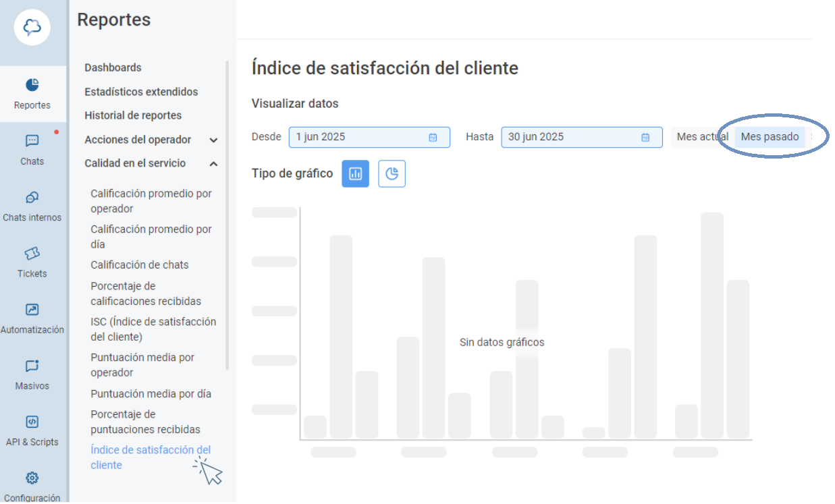Open the Chats panel in sidebar
Screen dimensions: 835x504
(32, 149)
